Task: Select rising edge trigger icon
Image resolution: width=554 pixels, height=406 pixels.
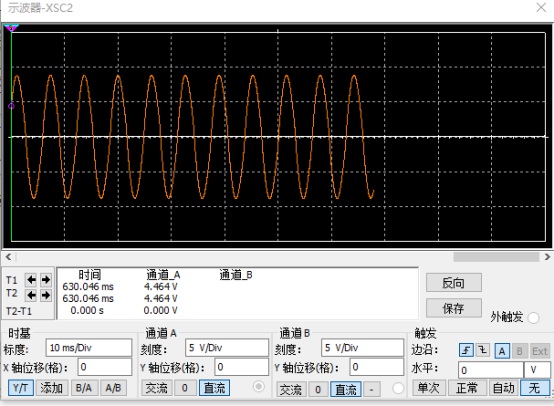Action: 466,351
